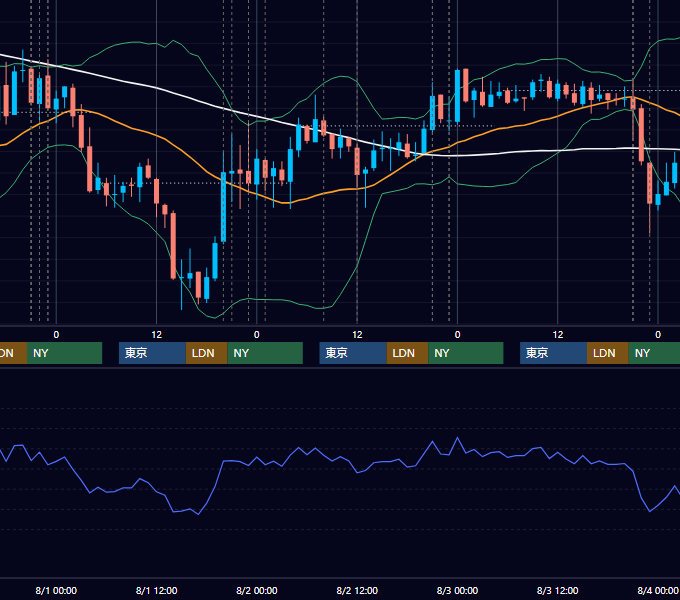Image resolution: width=680 pixels, height=600 pixels.
Task: Click hour marker 12 aligned with 8/3 12:00
Action: (x=558, y=335)
